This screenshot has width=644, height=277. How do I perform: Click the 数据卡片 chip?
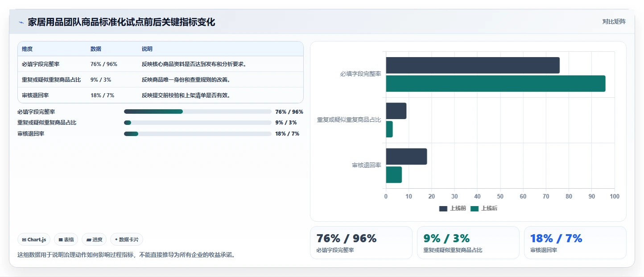(x=127, y=240)
